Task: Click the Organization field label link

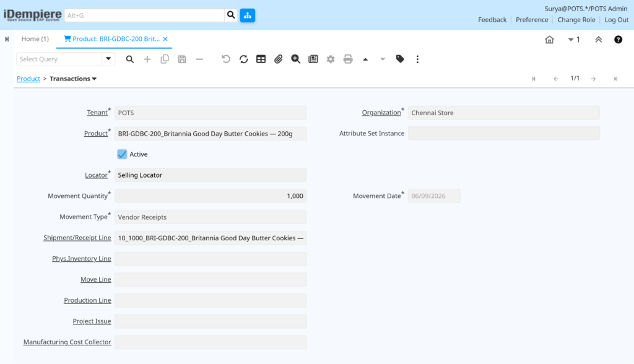Action: [381, 113]
